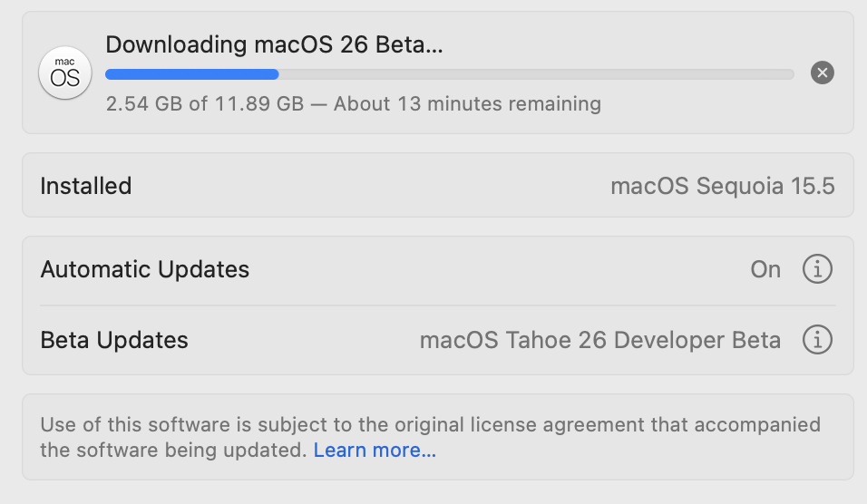The height and width of the screenshot is (504, 867).
Task: Open the "Learn more..." link
Action: click(x=375, y=451)
